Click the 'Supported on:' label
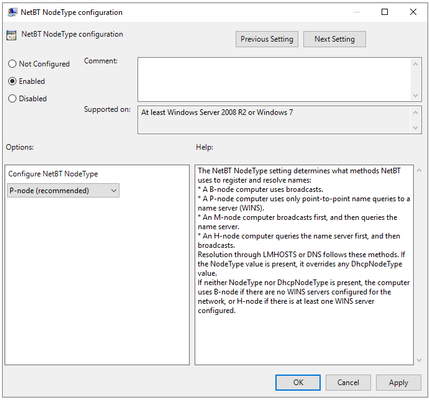The image size is (429, 400). [x=107, y=109]
